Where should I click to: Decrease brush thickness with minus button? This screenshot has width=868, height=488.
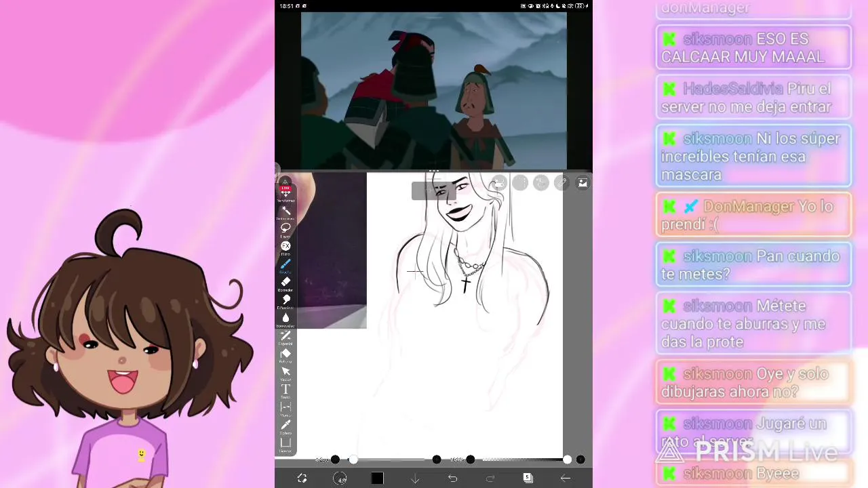(x=335, y=460)
